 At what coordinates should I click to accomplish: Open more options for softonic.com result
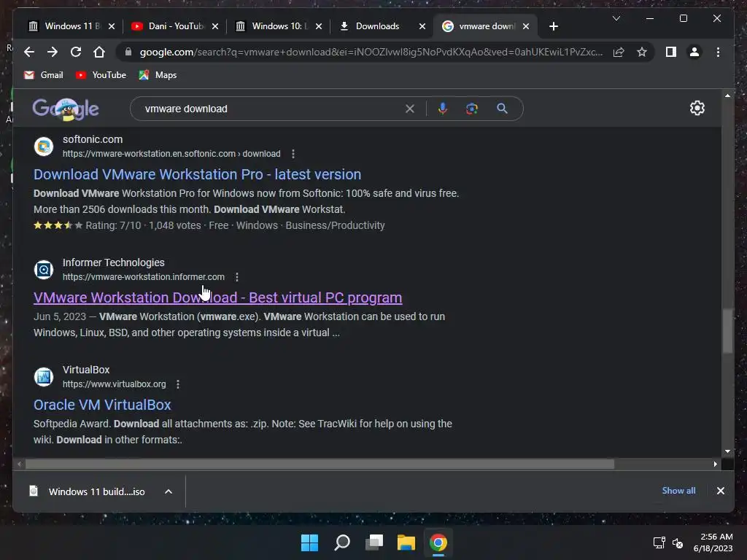tap(293, 154)
